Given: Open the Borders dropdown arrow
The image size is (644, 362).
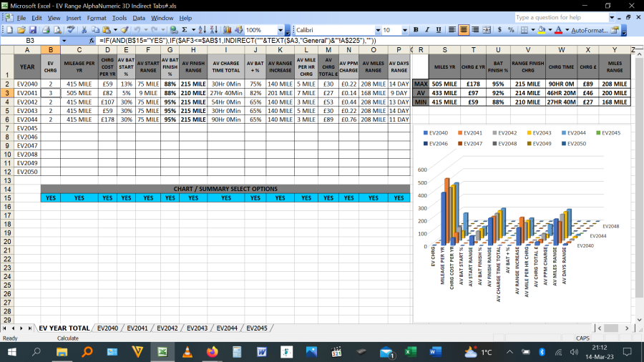Looking at the screenshot, I should [533, 30].
